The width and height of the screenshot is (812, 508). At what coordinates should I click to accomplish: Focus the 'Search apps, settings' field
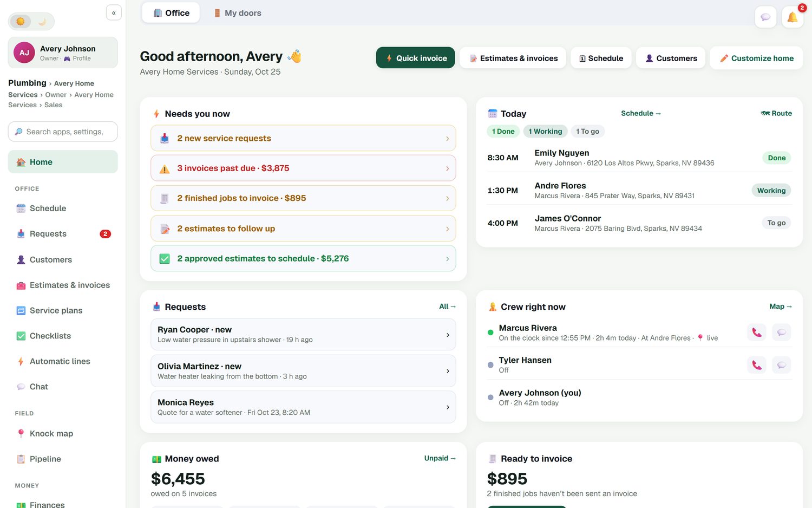[63, 132]
